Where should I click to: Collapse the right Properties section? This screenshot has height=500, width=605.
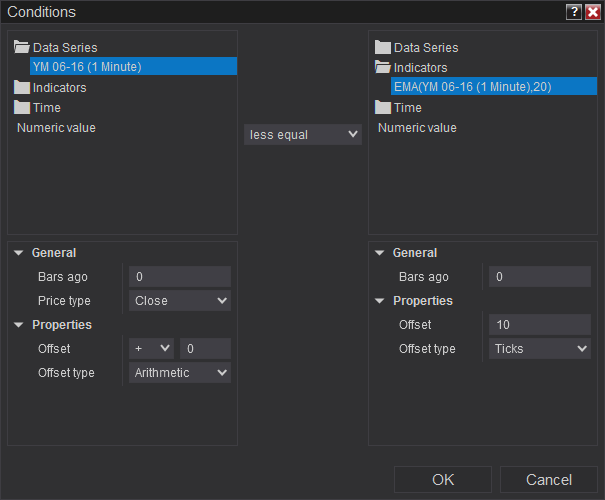379,301
